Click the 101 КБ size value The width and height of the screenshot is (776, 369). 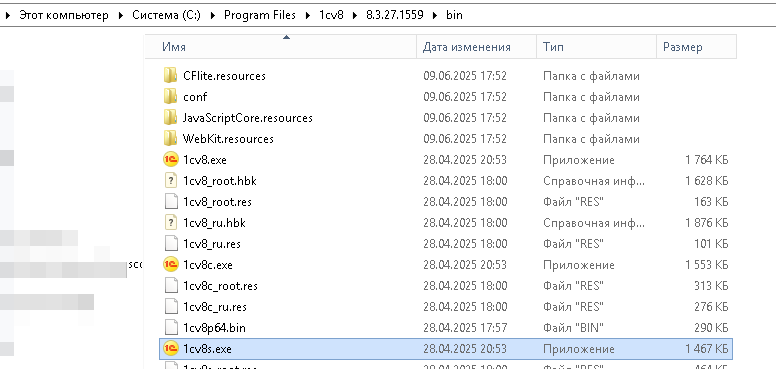click(x=711, y=244)
